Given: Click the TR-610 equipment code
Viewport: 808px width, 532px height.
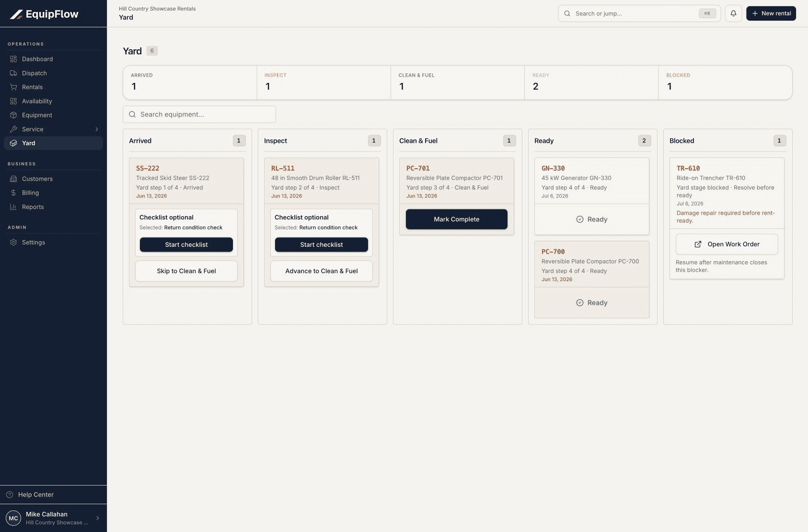Looking at the screenshot, I should (x=688, y=168).
